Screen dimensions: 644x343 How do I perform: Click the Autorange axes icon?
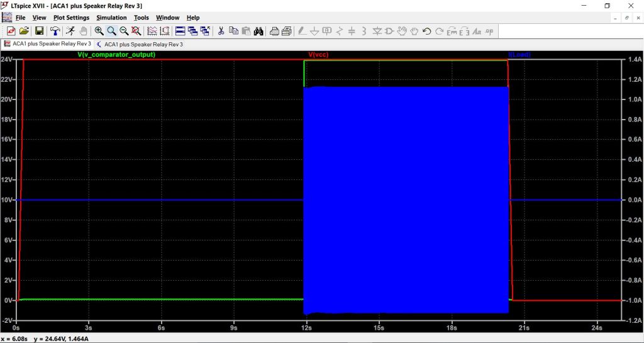[165, 31]
